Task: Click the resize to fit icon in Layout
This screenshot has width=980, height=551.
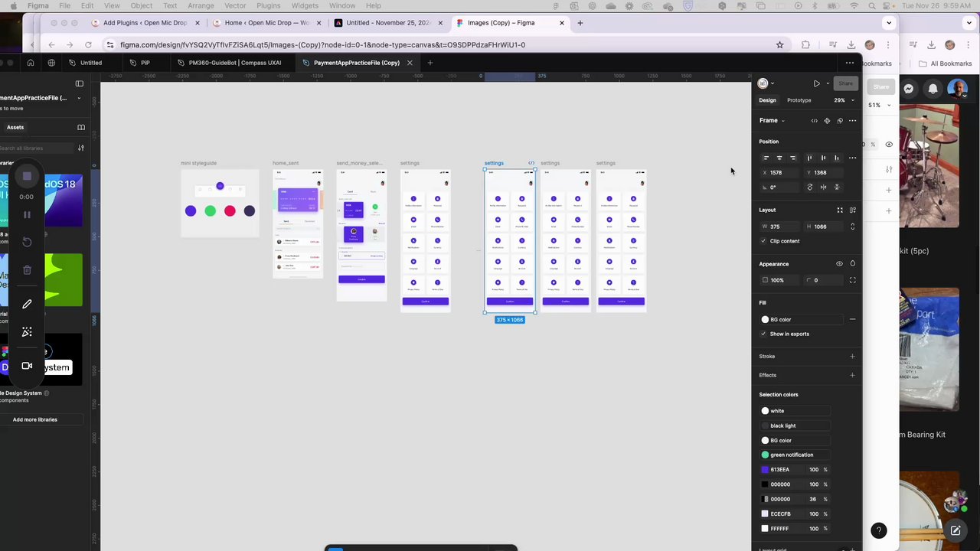Action: point(840,210)
